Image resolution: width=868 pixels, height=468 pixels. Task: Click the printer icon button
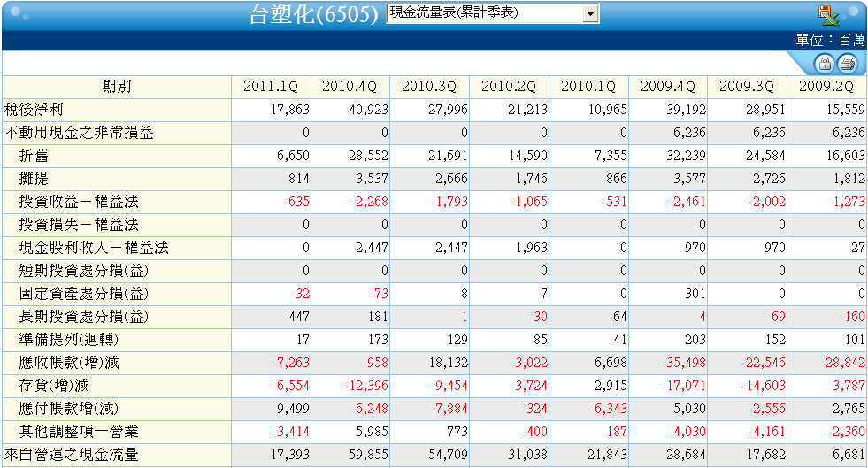click(x=847, y=64)
